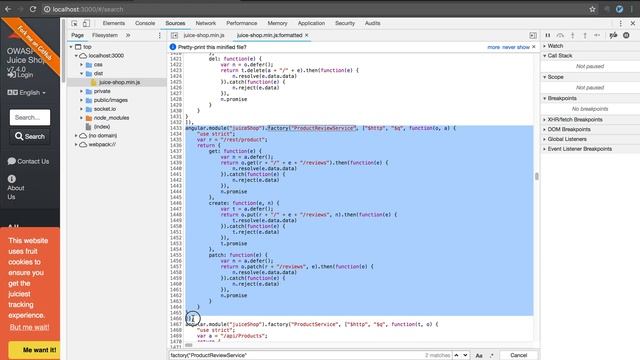Open the 'But me wait!' cookie link
Screen dimensions: 640x360
[29, 327]
